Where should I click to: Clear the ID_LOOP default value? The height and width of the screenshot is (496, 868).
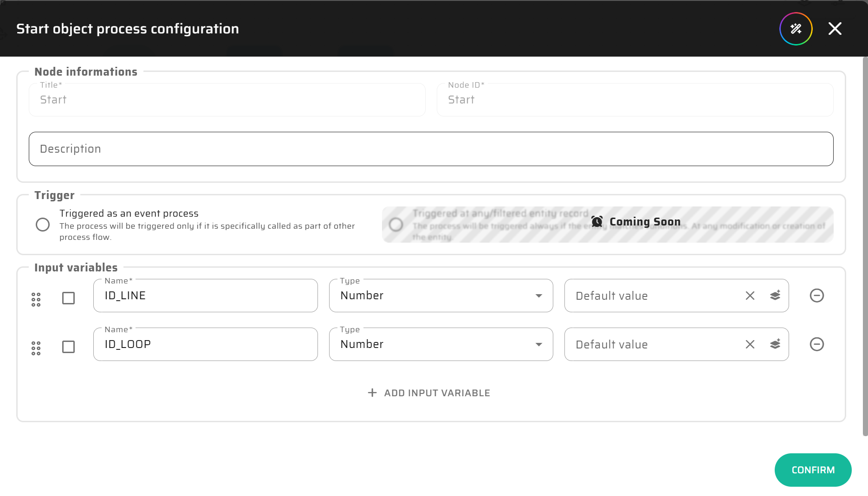750,344
